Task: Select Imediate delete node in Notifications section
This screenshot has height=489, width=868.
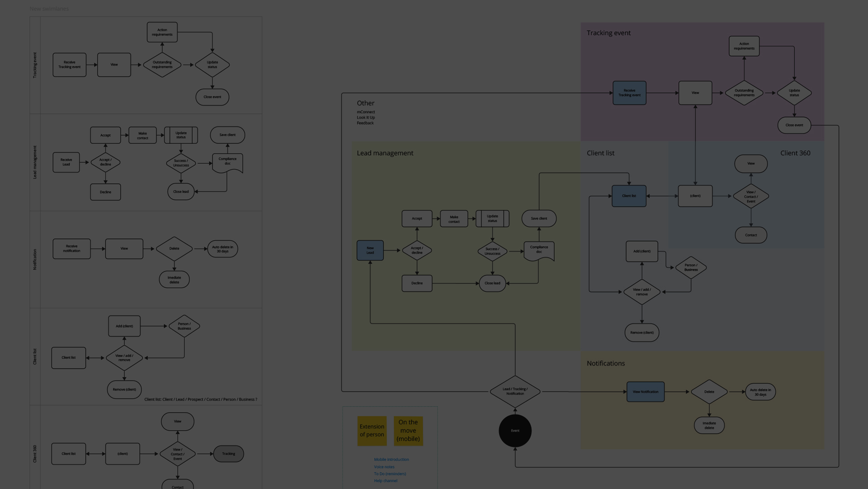Action: click(709, 426)
